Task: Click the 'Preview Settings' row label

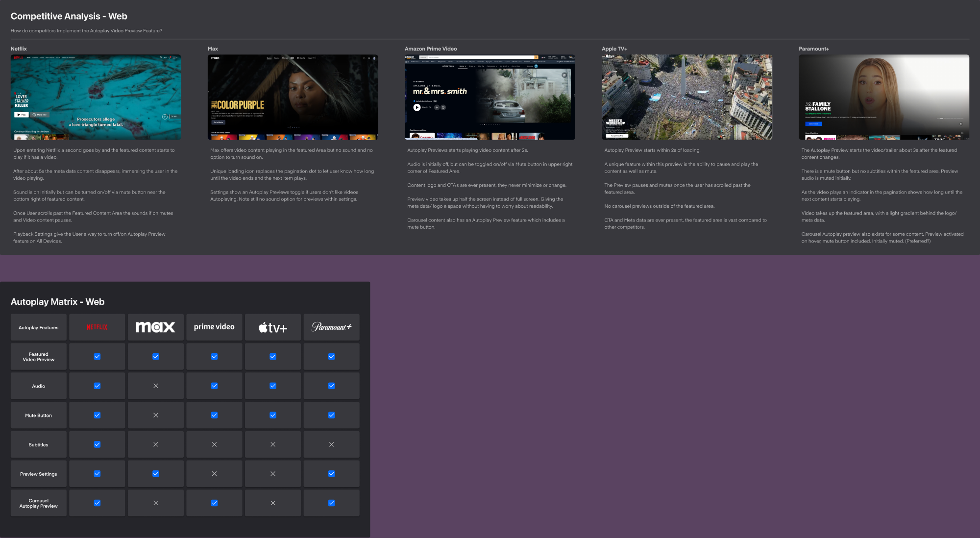Action: (39, 474)
